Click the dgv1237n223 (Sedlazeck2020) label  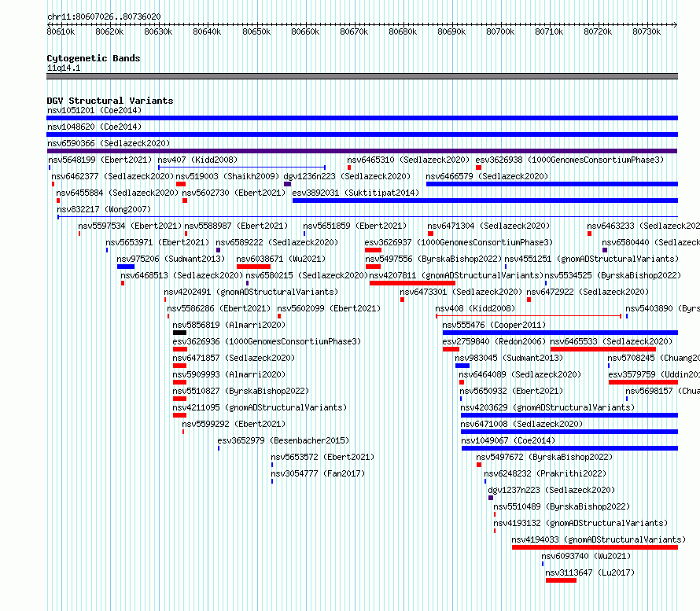coord(551,490)
